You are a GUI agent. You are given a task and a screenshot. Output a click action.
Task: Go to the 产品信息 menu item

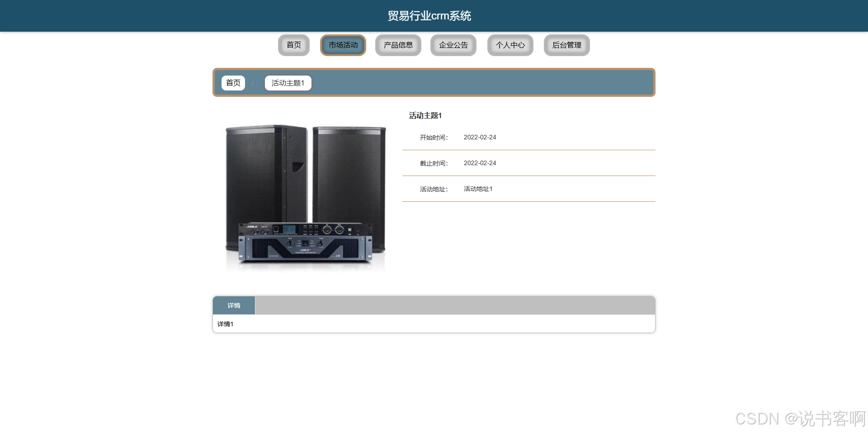click(x=398, y=45)
